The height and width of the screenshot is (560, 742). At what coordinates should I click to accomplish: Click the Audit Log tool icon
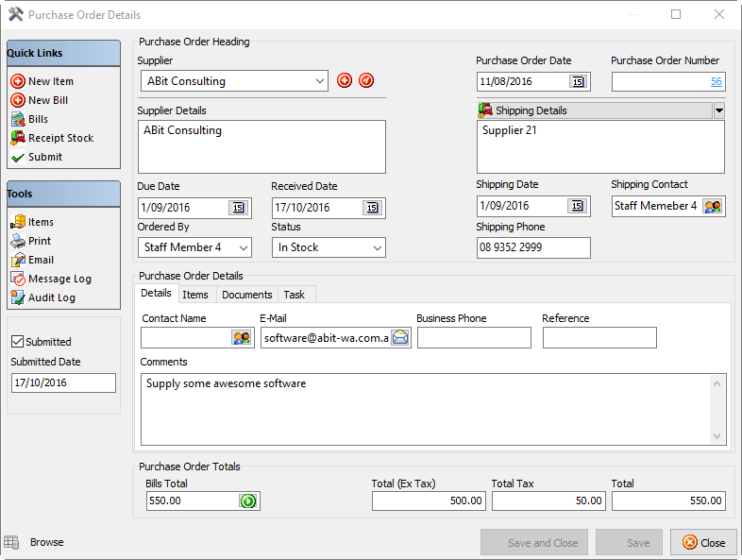18,297
